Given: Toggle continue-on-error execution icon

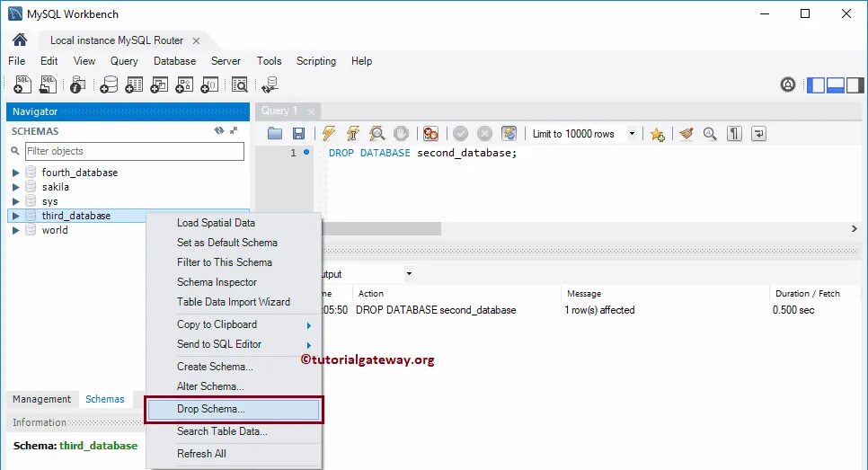Looking at the screenshot, I should [x=430, y=133].
